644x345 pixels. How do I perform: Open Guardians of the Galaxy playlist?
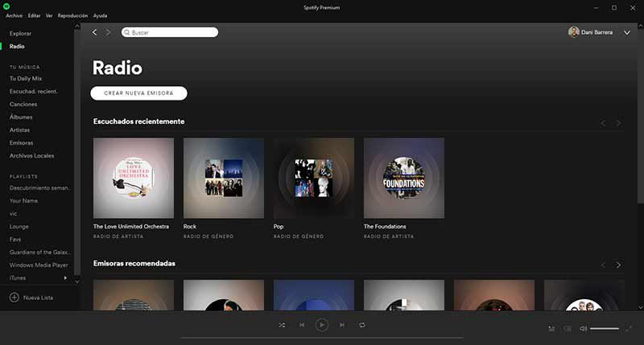coord(39,253)
